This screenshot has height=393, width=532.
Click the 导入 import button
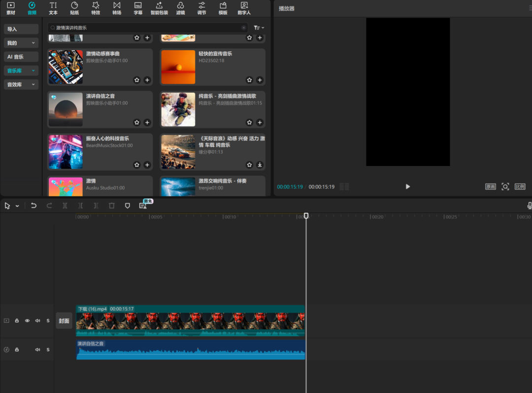[21, 29]
